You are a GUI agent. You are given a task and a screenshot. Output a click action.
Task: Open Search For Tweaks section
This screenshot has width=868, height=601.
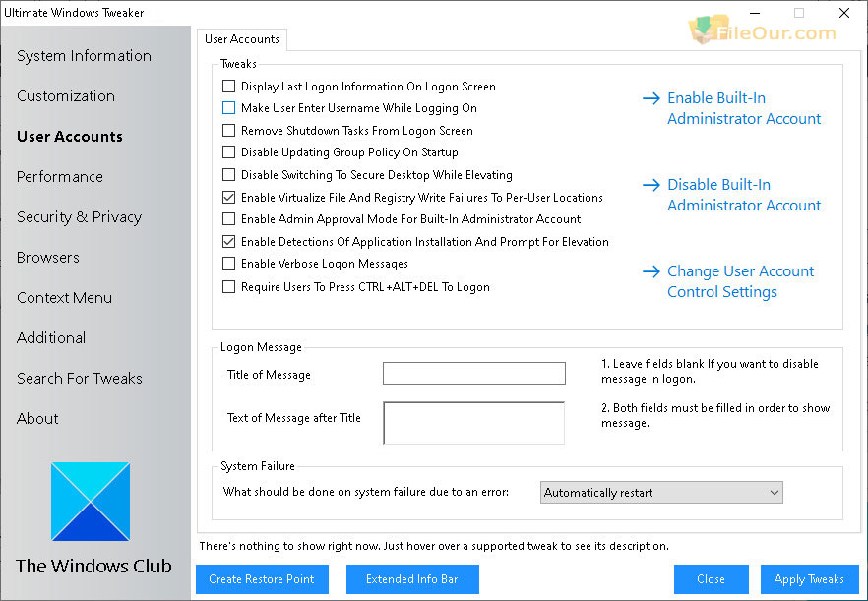click(x=80, y=379)
